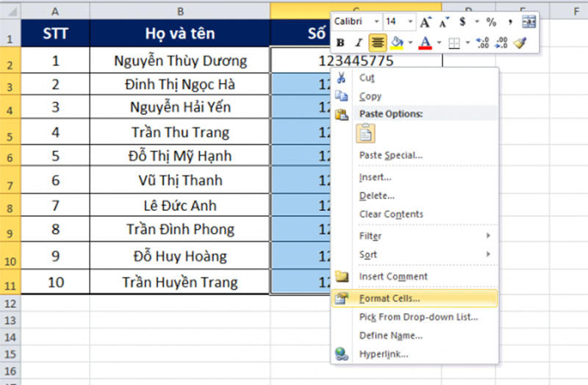Select Define Name... menu entry
This screenshot has height=385, width=588.
[415, 336]
